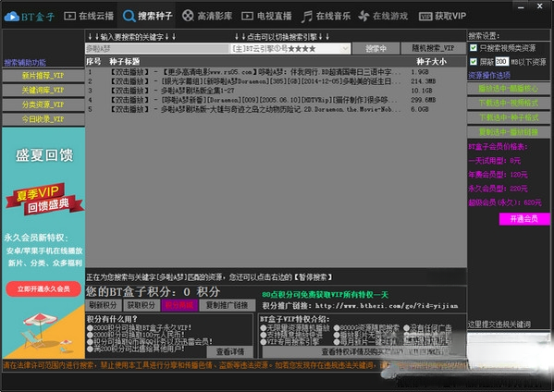Image resolution: width=554 pixels, height=392 pixels.
Task: Click 播放选中-酷播核心 button
Action: point(509,88)
